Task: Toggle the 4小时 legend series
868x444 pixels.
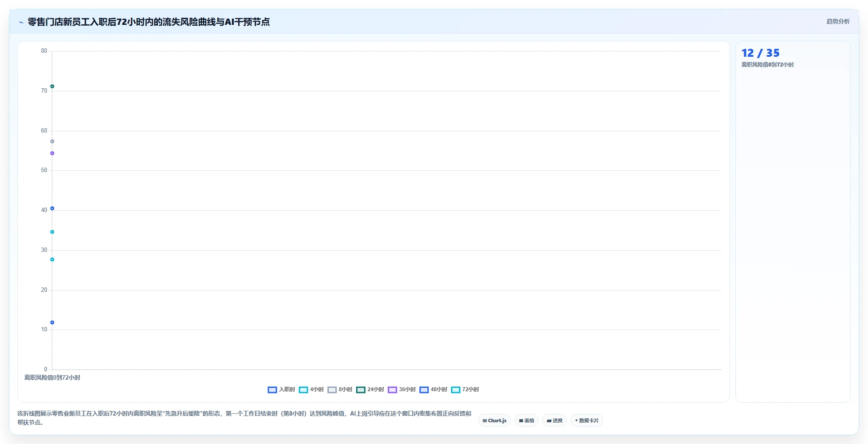Action: click(311, 389)
